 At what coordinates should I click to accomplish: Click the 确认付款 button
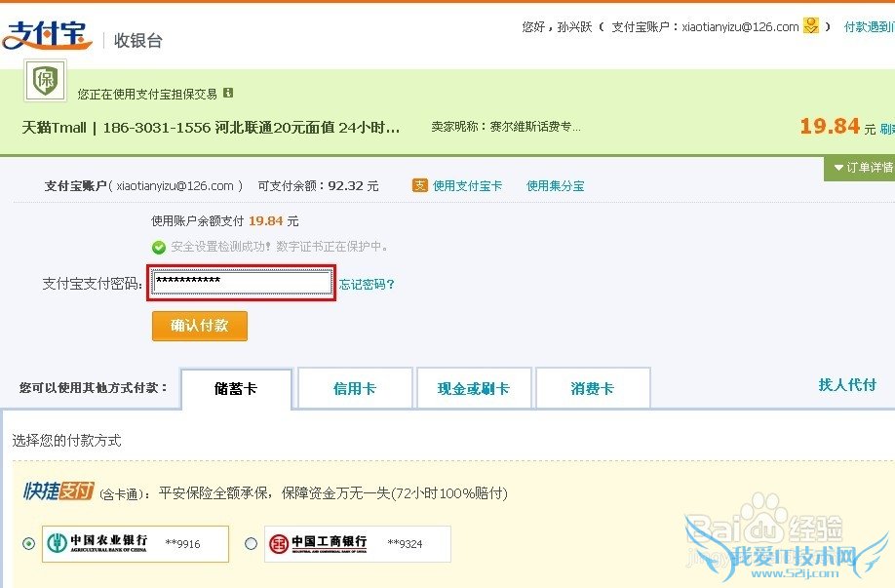coord(199,326)
